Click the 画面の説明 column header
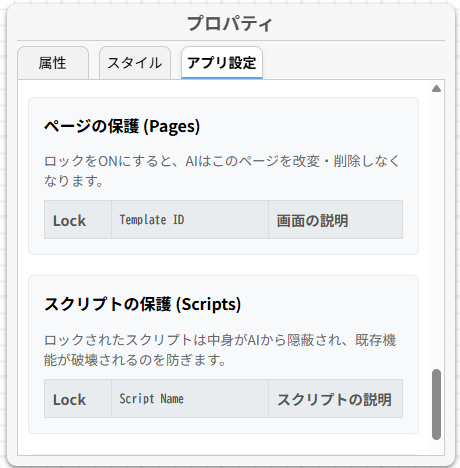The width and height of the screenshot is (460, 468). [335, 220]
